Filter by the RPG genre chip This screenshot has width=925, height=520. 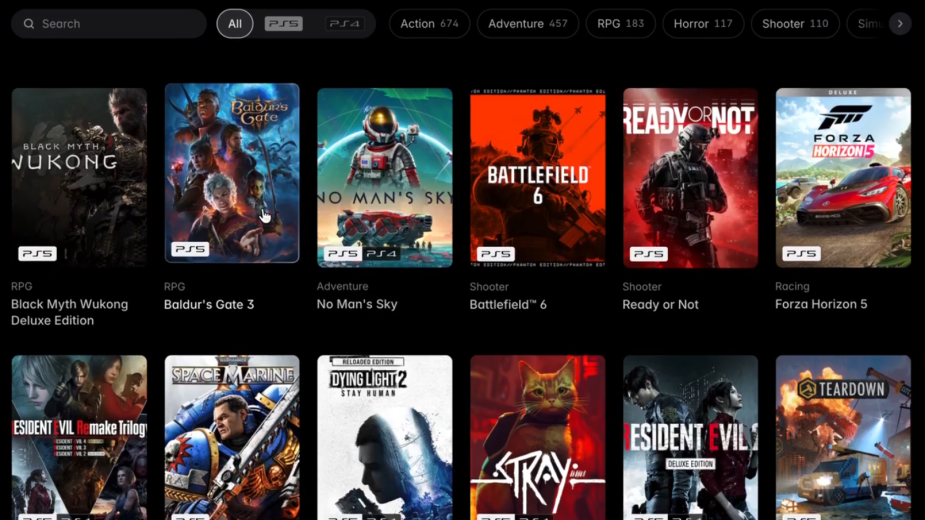(621, 24)
